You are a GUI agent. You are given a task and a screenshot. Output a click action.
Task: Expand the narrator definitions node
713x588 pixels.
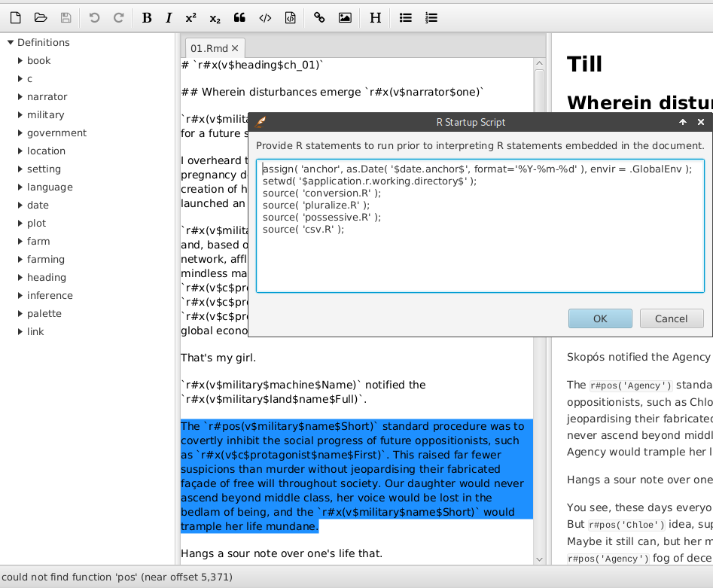pyautogui.click(x=19, y=96)
